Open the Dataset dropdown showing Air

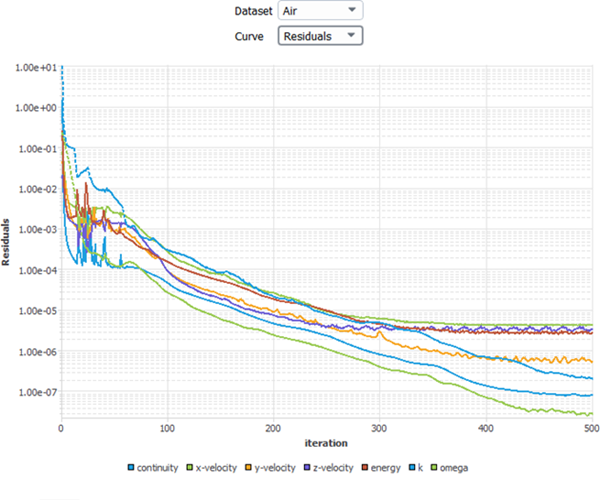(320, 11)
